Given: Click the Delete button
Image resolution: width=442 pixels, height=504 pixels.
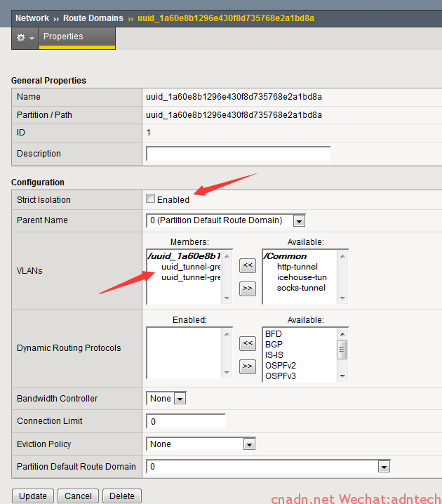Looking at the screenshot, I should pyautogui.click(x=122, y=496).
